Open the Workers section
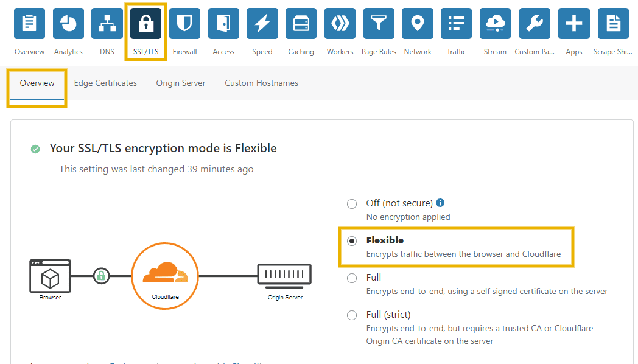This screenshot has width=638, height=364. coord(340,23)
